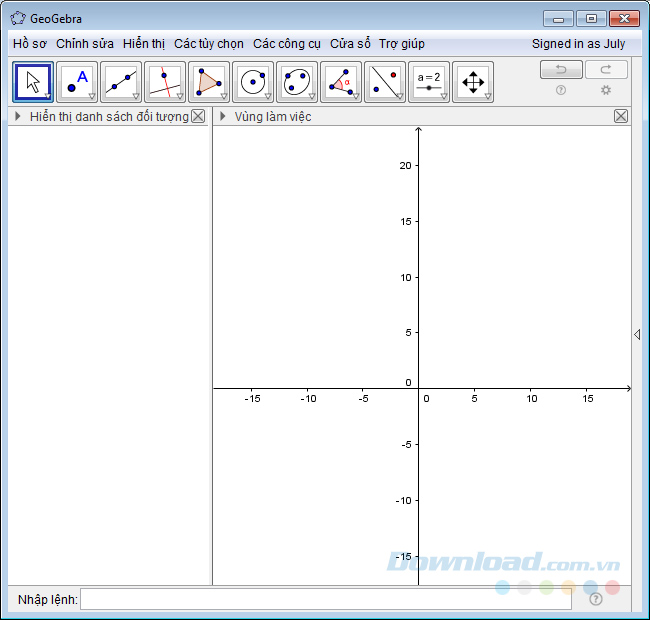The image size is (650, 620).
Task: Expand the side panel arrow on right edge
Action: 637,335
